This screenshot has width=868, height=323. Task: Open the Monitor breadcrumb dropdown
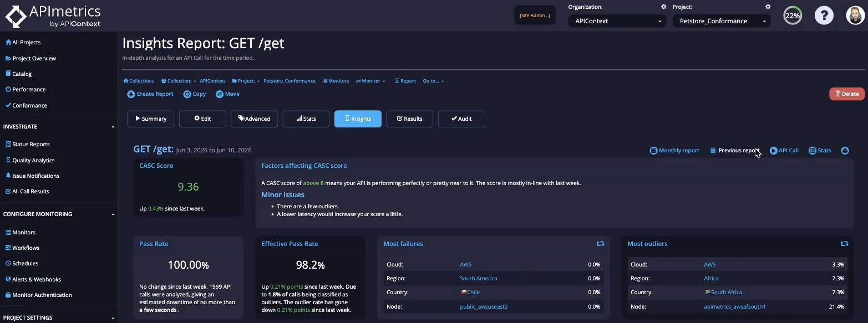(370, 81)
